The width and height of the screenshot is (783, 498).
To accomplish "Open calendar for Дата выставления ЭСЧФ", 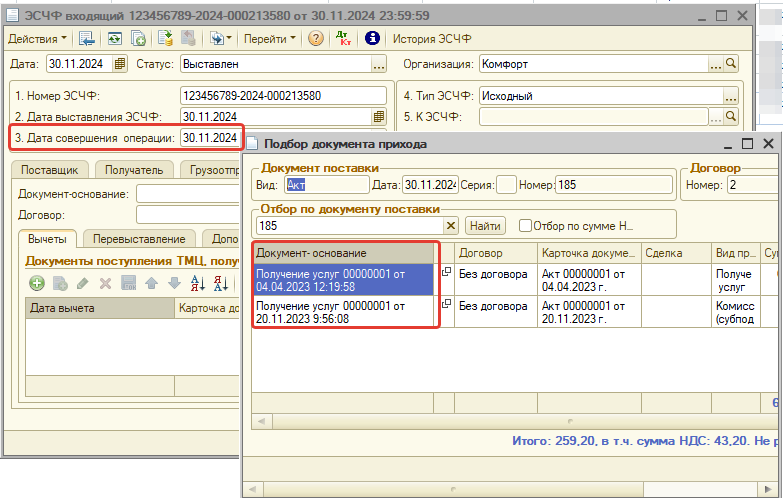I will [x=379, y=117].
